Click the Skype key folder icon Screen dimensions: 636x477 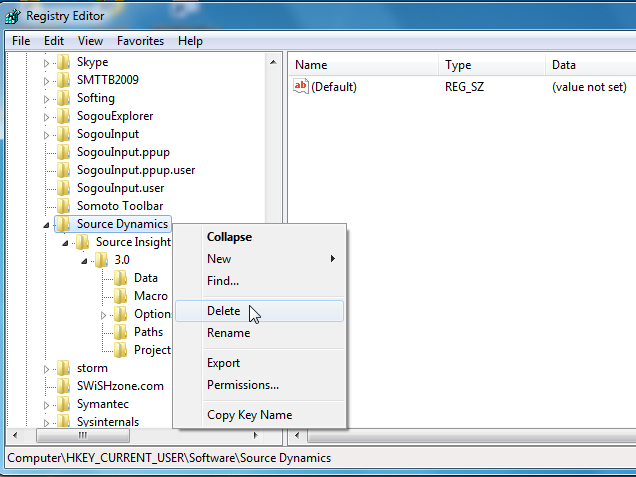point(63,62)
